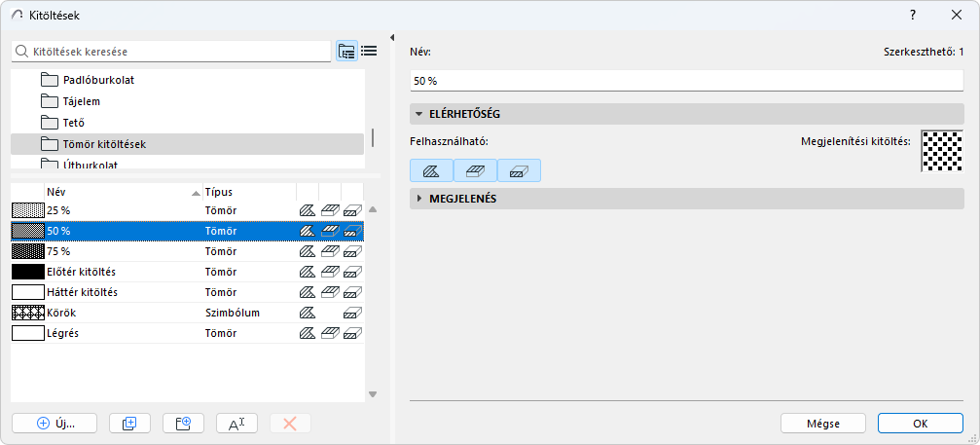980x445 pixels.
Task: Click the search magnifier icon
Action: pos(22,52)
